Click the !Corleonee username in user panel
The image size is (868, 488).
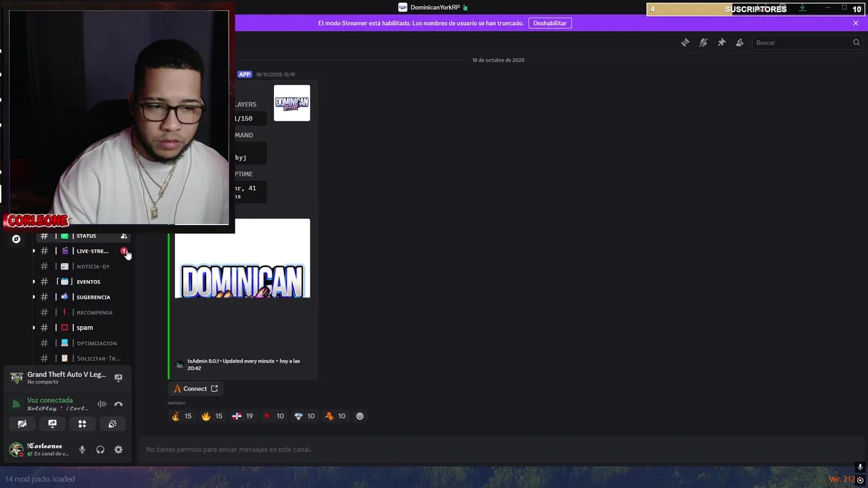point(45,446)
